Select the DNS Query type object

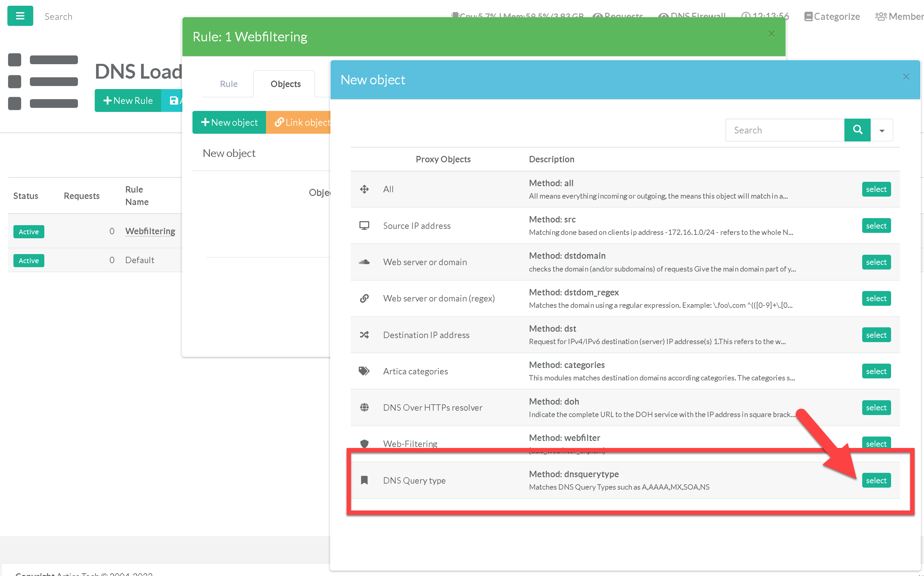coord(876,480)
